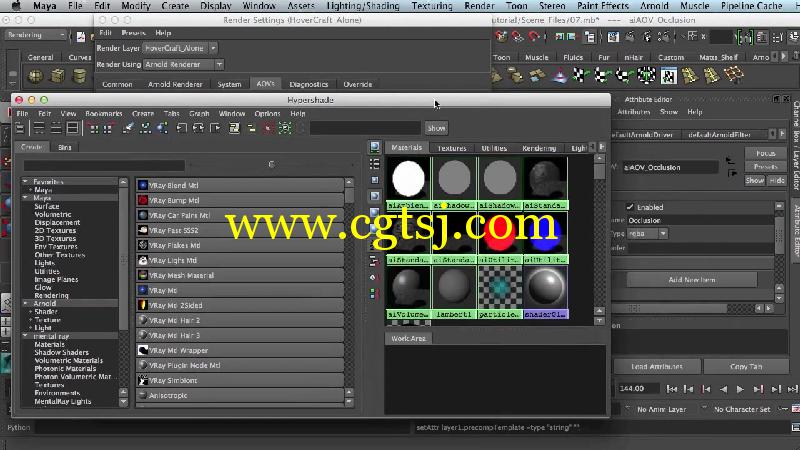Show bottom tabs only in Hypershade

56,128
